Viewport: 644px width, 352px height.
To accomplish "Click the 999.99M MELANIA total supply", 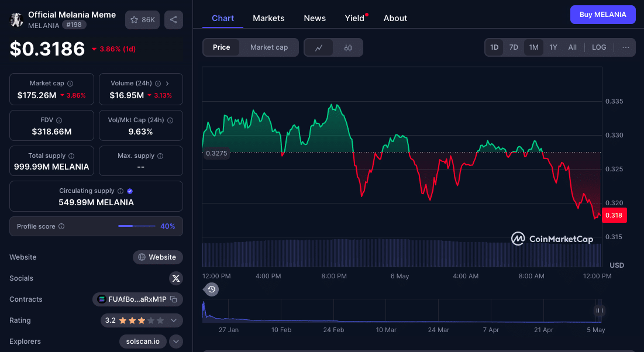I will [x=51, y=167].
